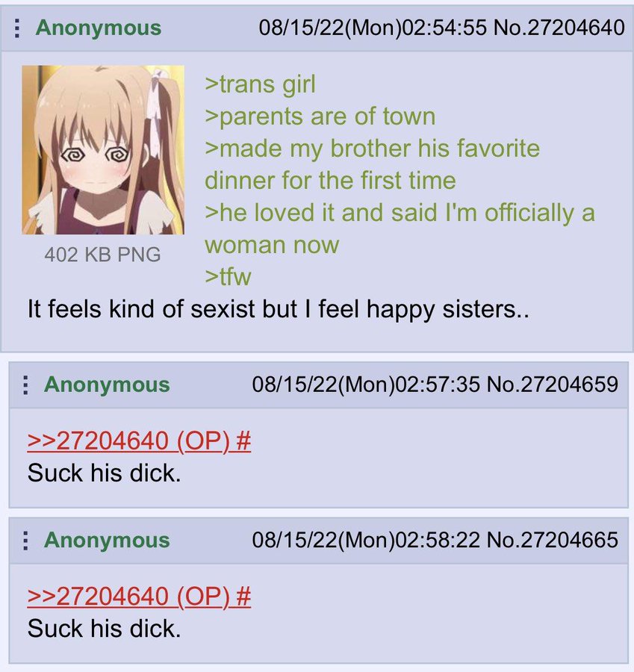Click the # symbol after (OP) in post 27204665
634x672 pixels.
(243, 597)
